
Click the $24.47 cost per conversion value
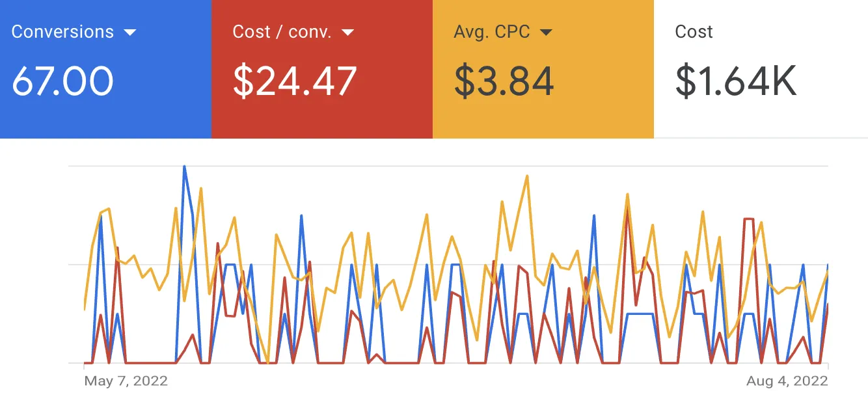(x=295, y=82)
